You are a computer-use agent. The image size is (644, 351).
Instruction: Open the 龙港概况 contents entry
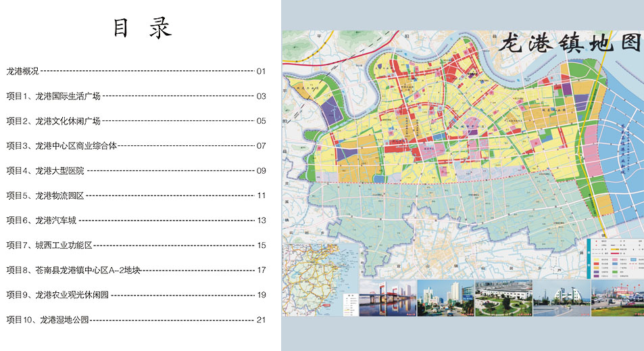[23, 71]
